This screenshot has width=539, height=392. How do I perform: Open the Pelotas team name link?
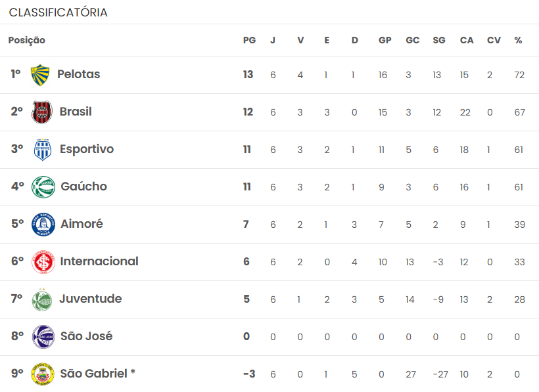click(x=79, y=74)
